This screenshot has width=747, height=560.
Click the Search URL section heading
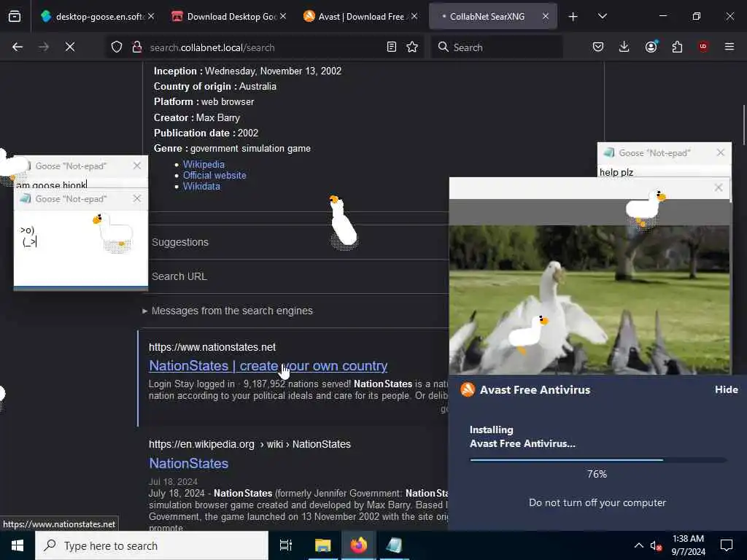(179, 276)
